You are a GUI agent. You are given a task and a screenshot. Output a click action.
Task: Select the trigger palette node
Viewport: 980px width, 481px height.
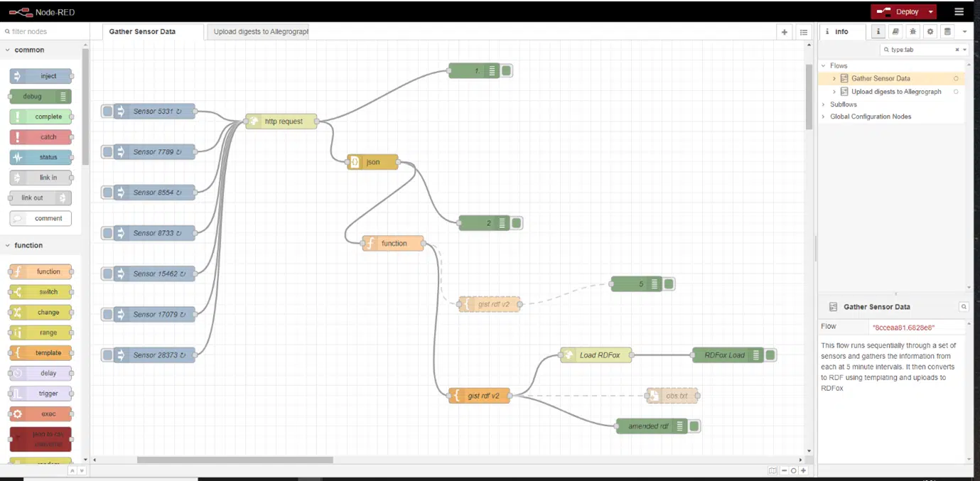pos(41,394)
